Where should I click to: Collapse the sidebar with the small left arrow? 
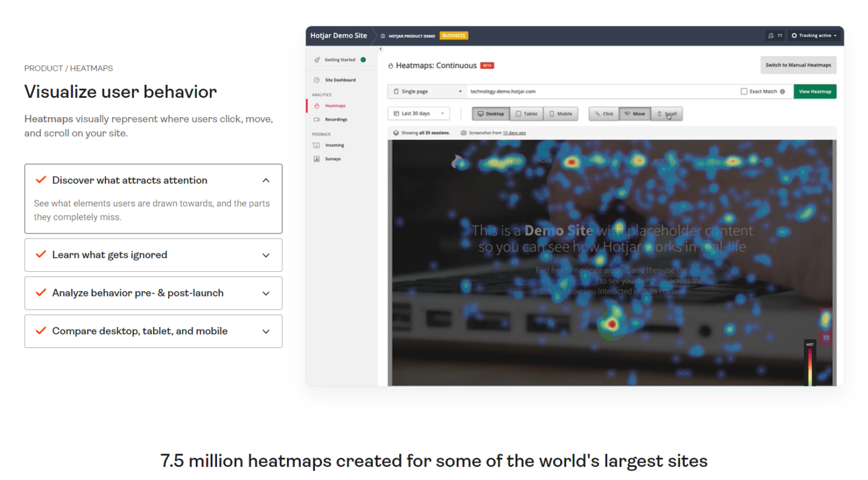coord(381,49)
